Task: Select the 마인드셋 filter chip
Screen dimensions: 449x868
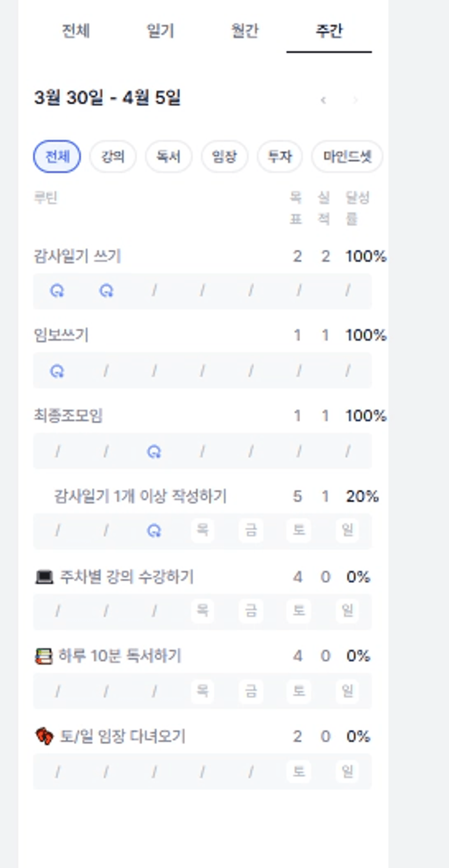Action: point(347,157)
